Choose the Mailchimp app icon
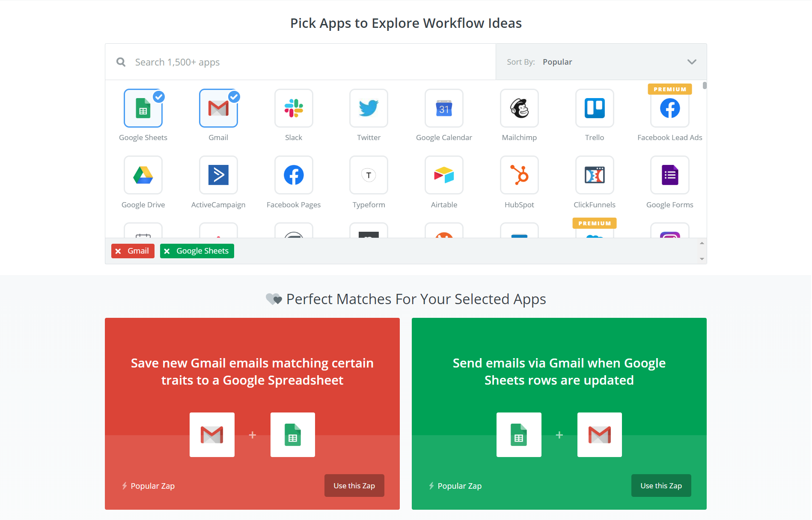Screen dimensions: 812x520 [x=519, y=108]
